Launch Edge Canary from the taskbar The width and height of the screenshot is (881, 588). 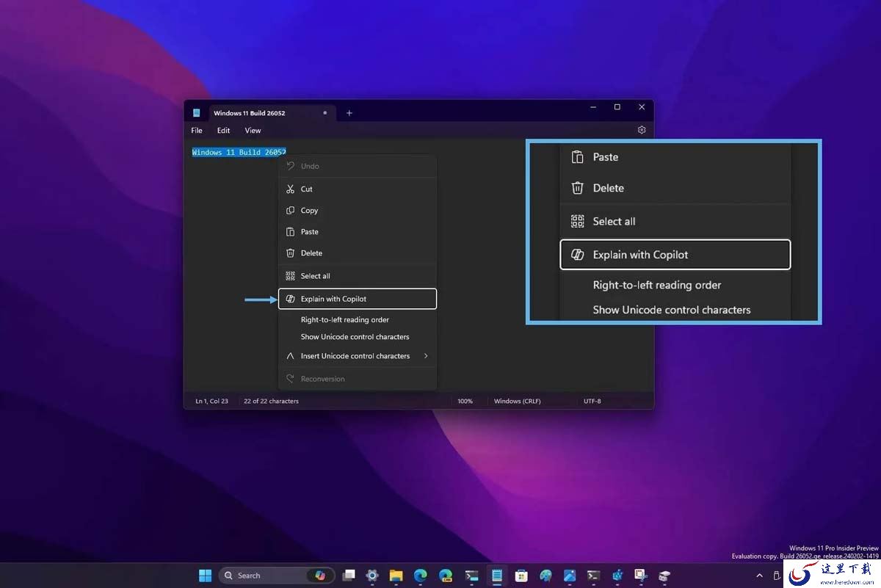(x=446, y=576)
